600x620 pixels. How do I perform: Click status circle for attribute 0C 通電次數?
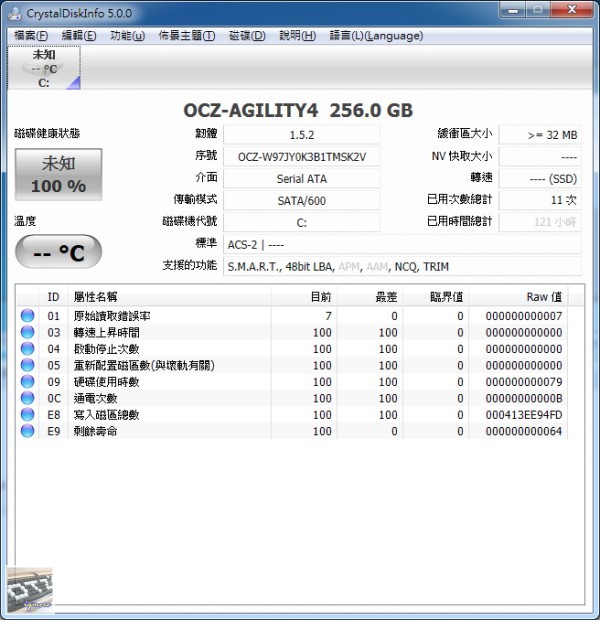point(27,398)
